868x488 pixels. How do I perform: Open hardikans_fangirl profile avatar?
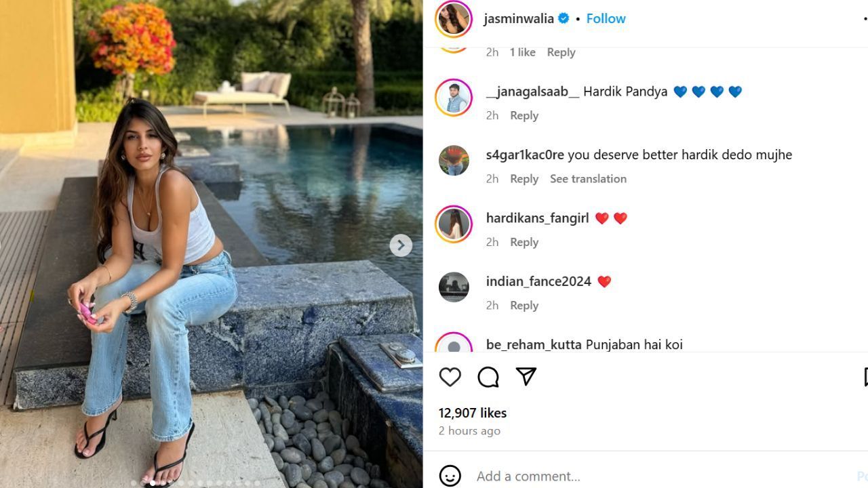pyautogui.click(x=454, y=224)
